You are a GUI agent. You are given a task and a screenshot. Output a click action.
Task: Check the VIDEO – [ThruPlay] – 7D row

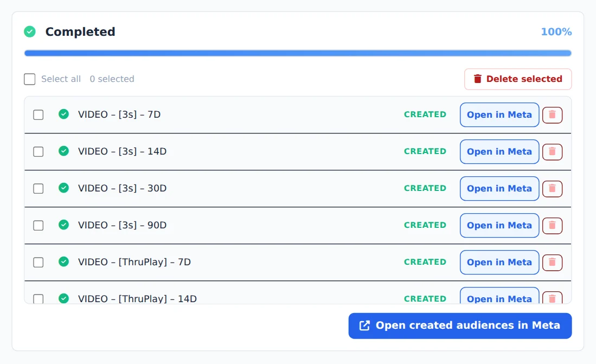[39, 263]
